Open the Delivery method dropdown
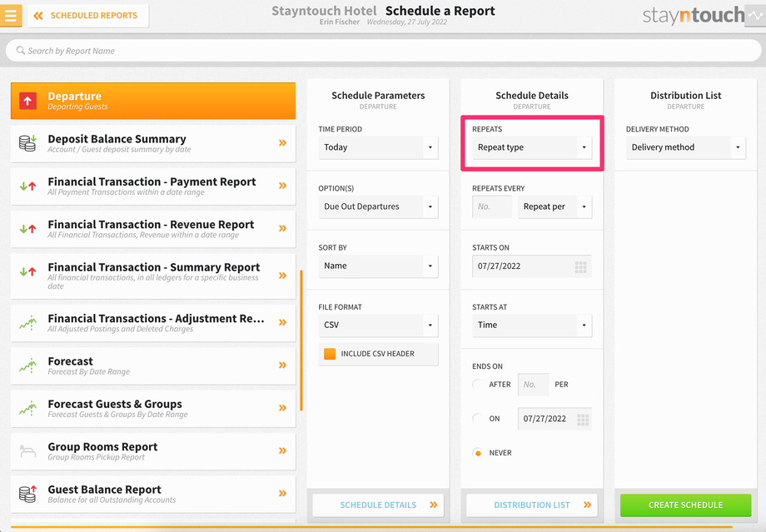Image resolution: width=766 pixels, height=532 pixels. [686, 147]
